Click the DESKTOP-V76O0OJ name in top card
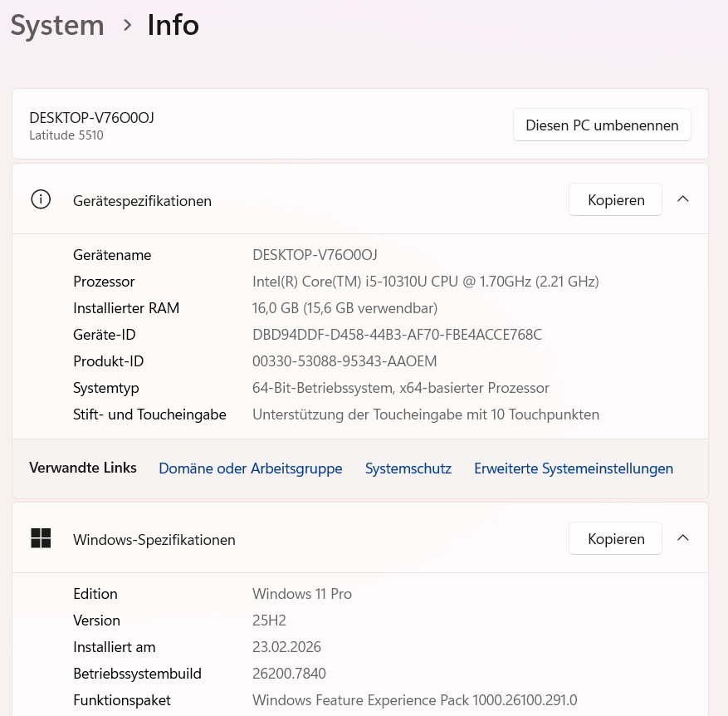 91,118
